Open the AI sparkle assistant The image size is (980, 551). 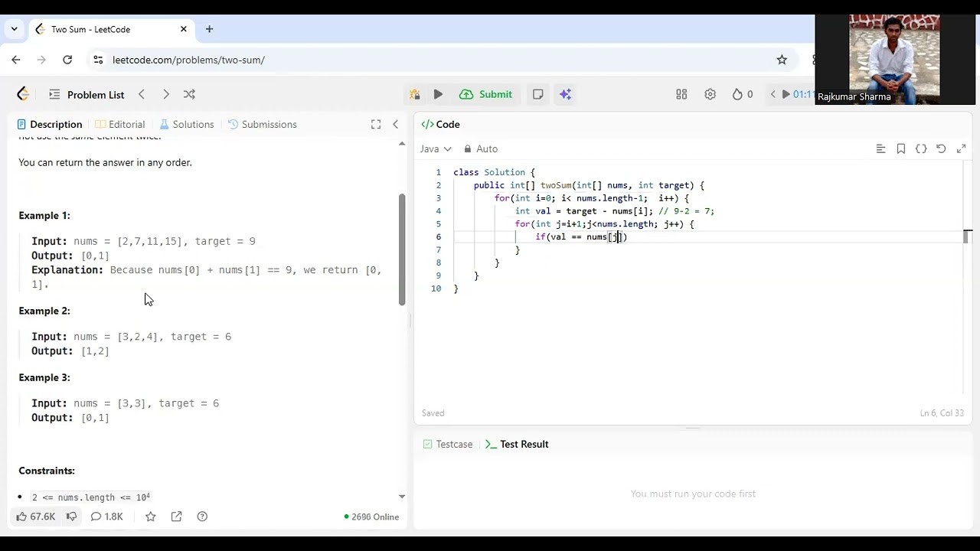click(565, 94)
